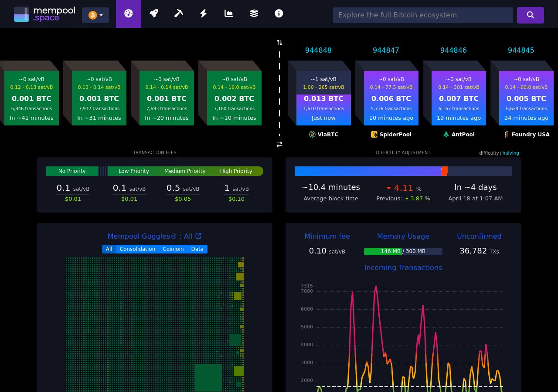Screen dimensions: 558x392
Task: Expand Mempool Goggles in a new view
Action: tap(198, 236)
